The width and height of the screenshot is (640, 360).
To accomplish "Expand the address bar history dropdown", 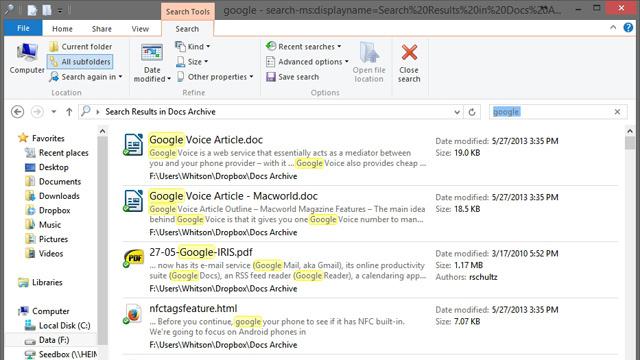I will coord(457,112).
